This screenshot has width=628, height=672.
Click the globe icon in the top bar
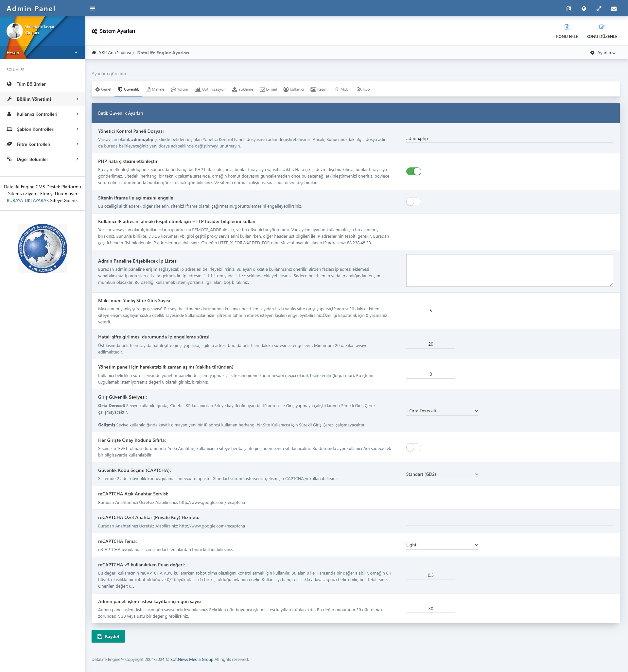pyautogui.click(x=584, y=9)
